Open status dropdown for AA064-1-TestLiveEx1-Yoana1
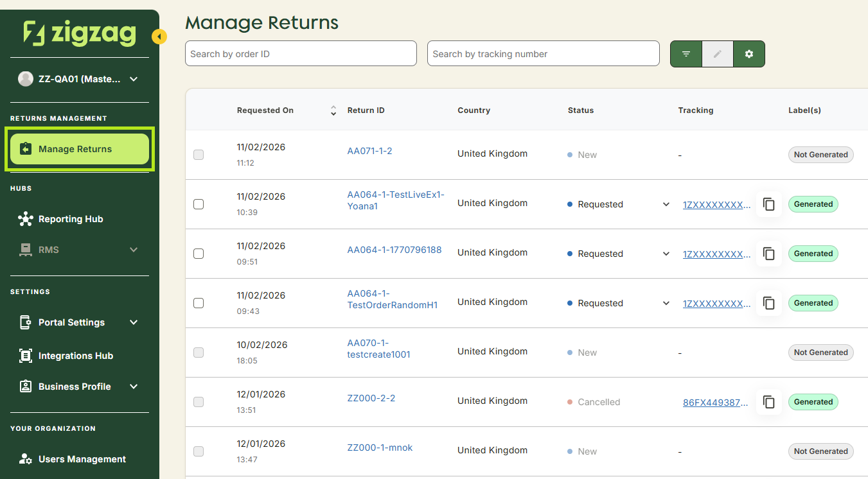The width and height of the screenshot is (868, 479). (x=666, y=204)
